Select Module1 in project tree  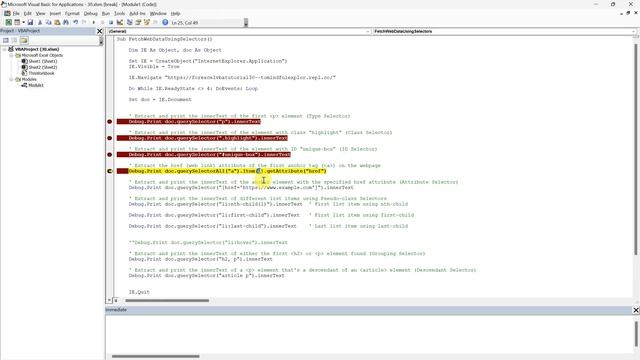pos(36,85)
